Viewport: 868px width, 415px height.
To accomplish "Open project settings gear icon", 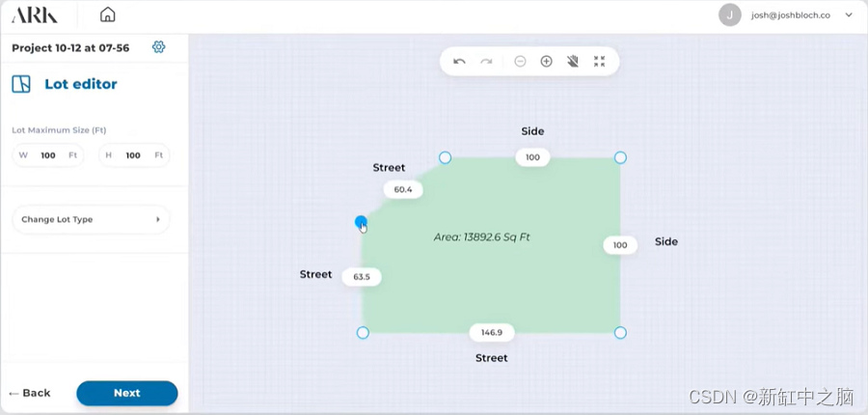I will (159, 47).
